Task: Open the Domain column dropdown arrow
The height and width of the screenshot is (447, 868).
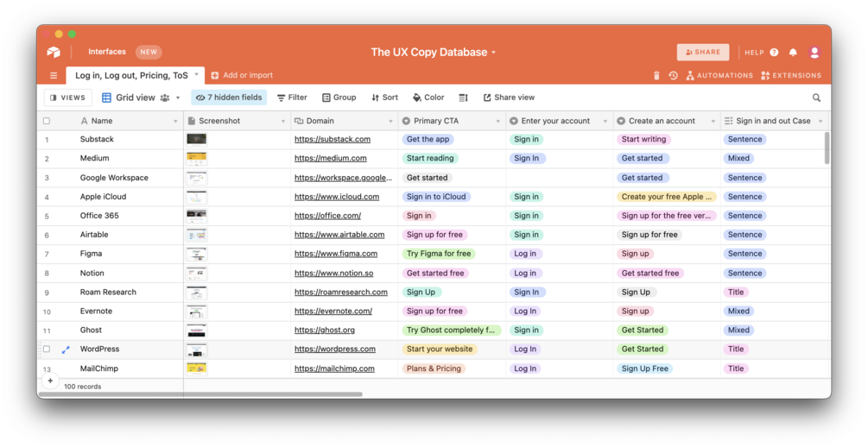Action: pyautogui.click(x=390, y=121)
